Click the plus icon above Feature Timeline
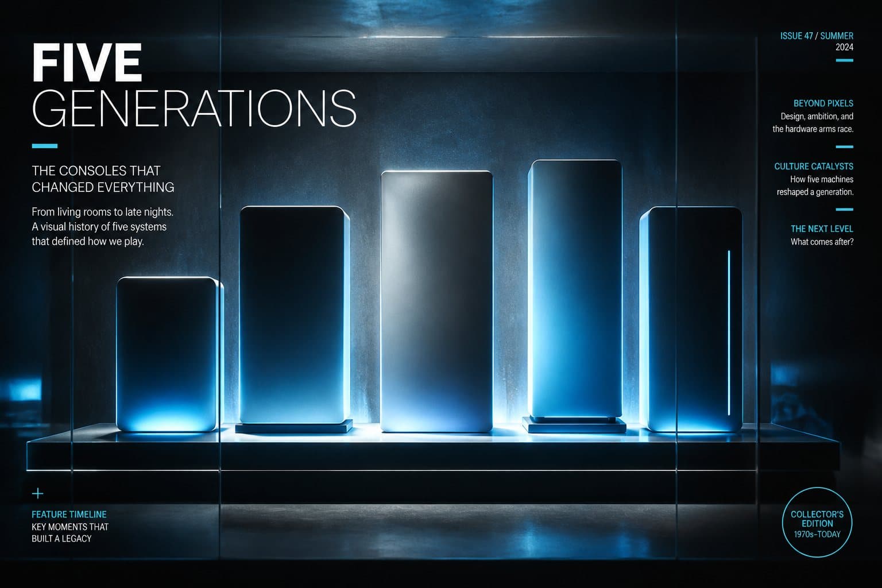 point(38,493)
